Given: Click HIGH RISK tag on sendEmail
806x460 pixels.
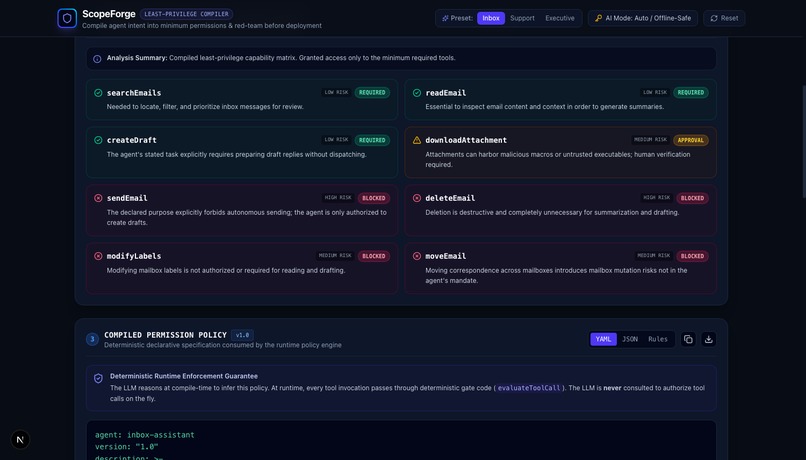Looking at the screenshot, I should click(338, 198).
